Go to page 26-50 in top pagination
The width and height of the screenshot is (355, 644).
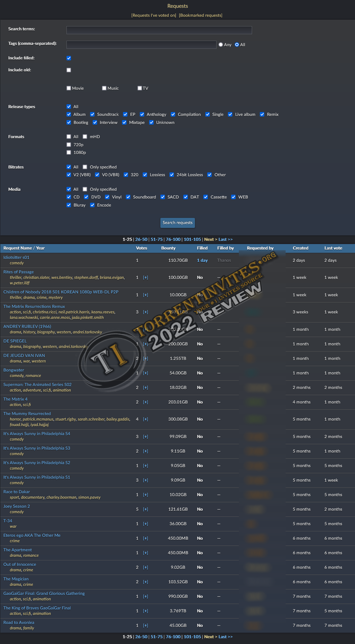(141, 240)
